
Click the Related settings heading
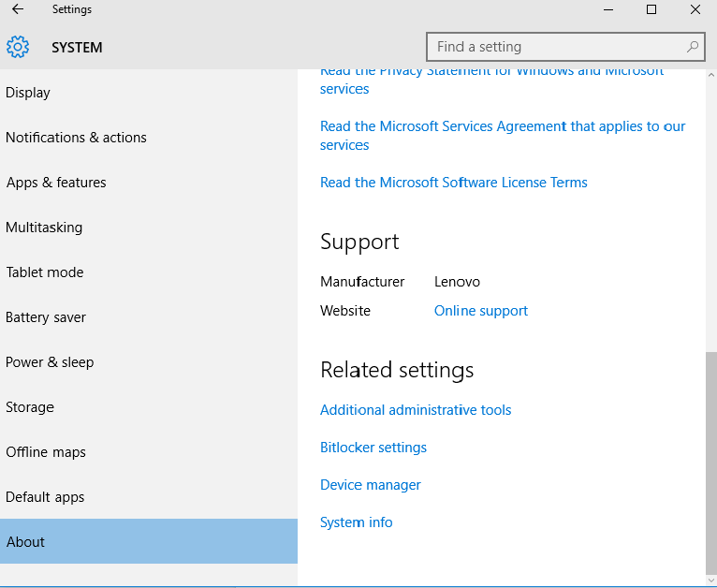(397, 370)
